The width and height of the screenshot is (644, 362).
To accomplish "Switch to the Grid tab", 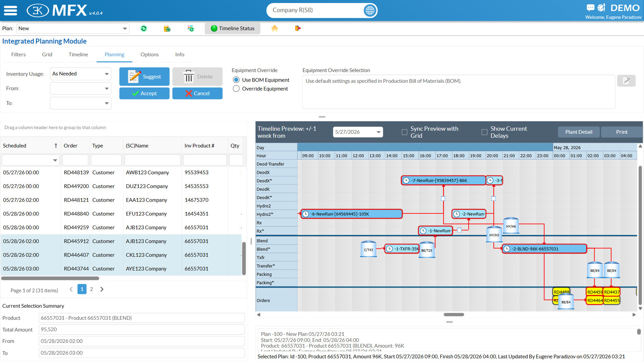I will (x=47, y=54).
